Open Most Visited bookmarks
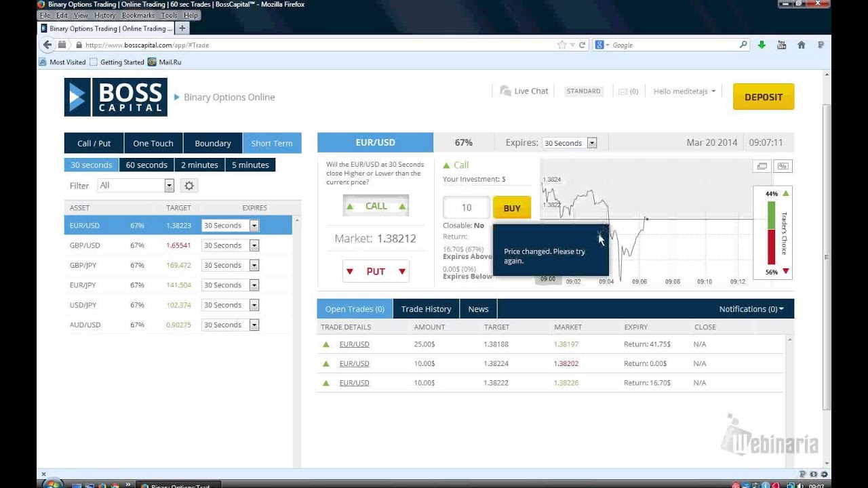Image resolution: width=868 pixels, height=488 pixels. [x=62, y=62]
